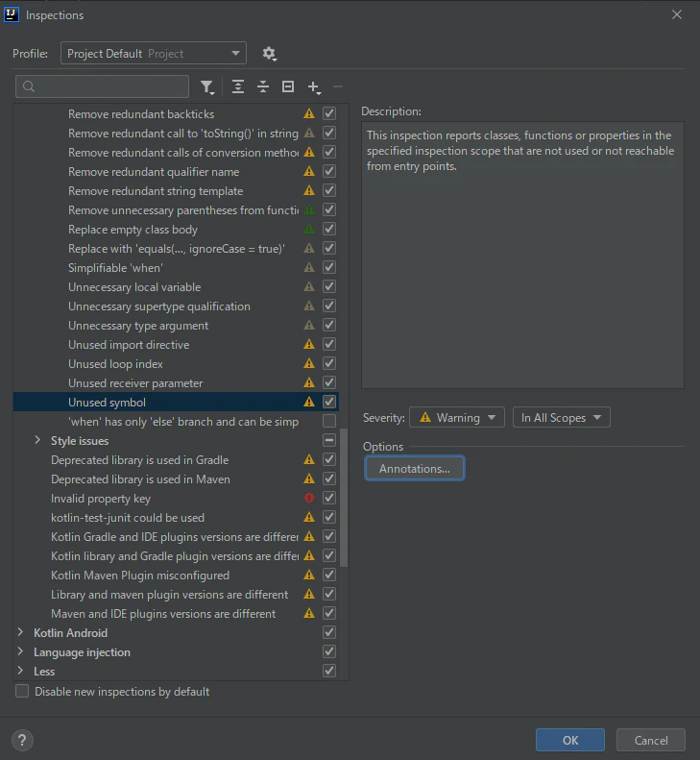
Task: Select the Unused loop index inspection
Action: tap(176, 363)
